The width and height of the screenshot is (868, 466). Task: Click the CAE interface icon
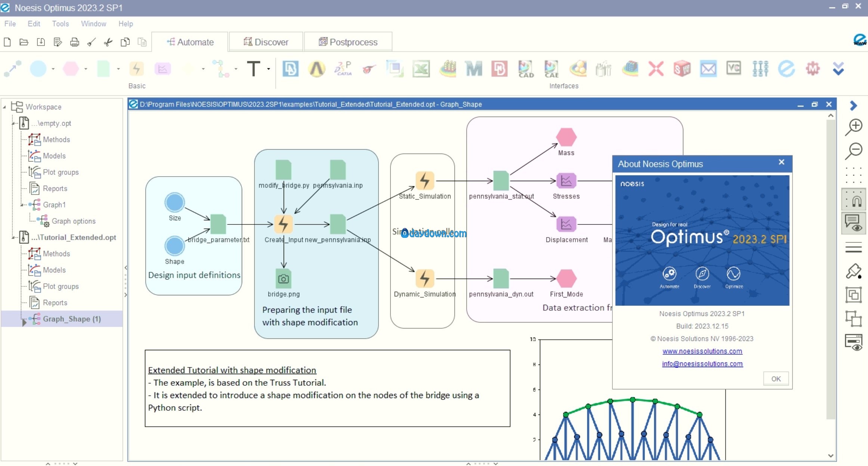pos(552,69)
